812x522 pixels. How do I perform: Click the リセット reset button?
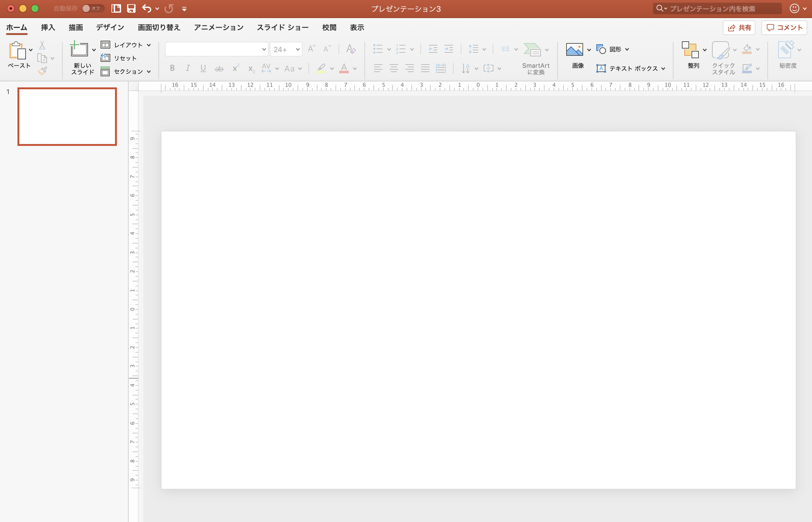click(119, 58)
